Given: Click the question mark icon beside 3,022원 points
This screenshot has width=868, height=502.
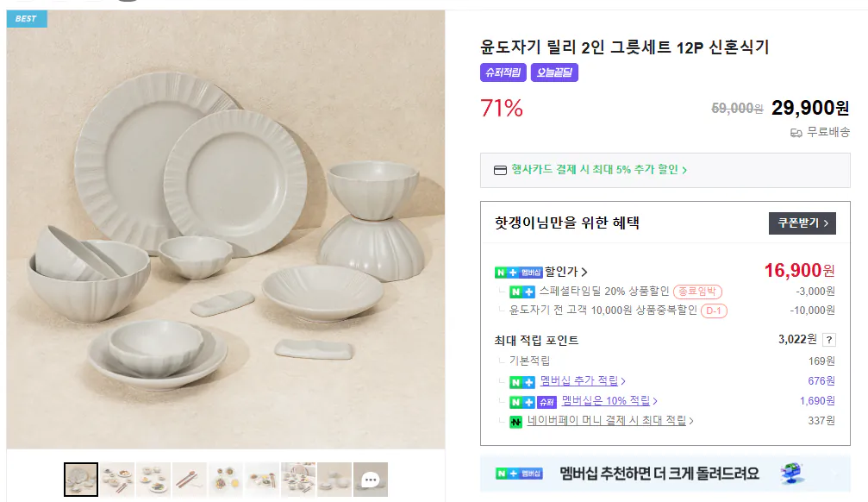Looking at the screenshot, I should [x=828, y=340].
